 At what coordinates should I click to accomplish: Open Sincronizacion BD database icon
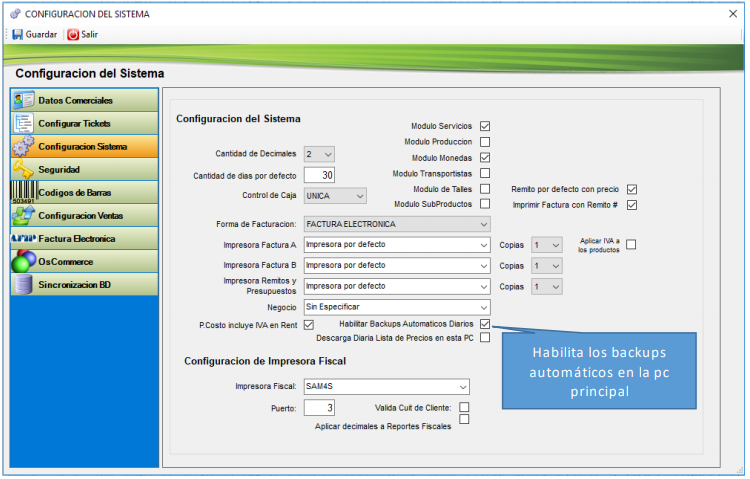click(23, 284)
